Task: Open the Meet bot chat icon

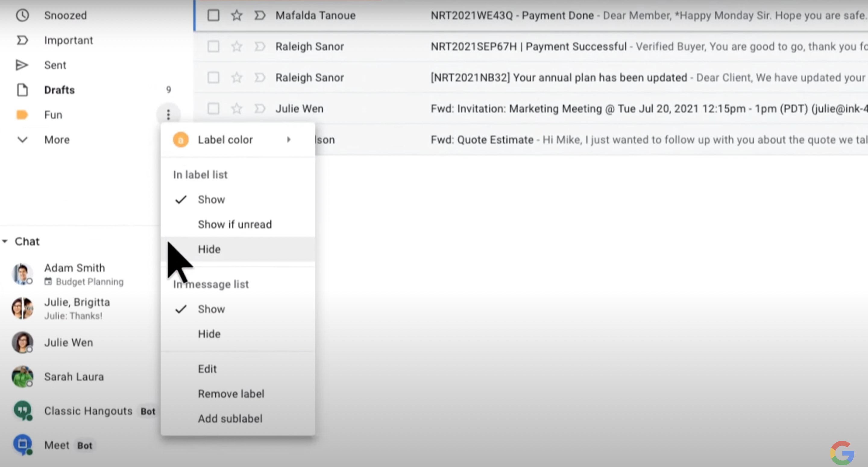Action: click(x=23, y=445)
